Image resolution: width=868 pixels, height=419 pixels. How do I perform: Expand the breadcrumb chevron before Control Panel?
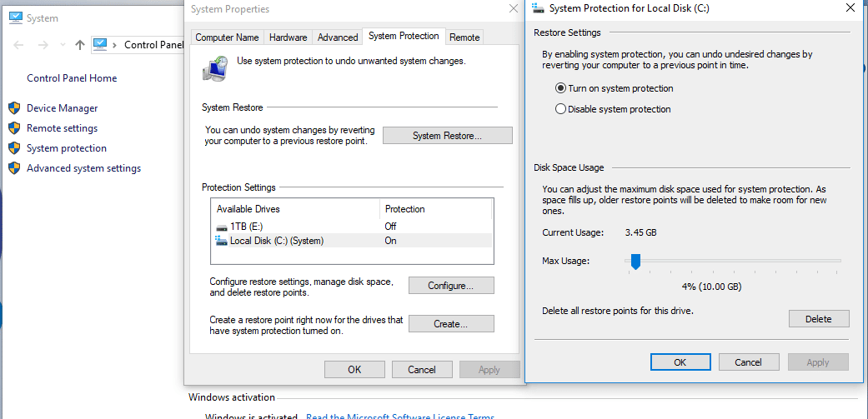(114, 45)
